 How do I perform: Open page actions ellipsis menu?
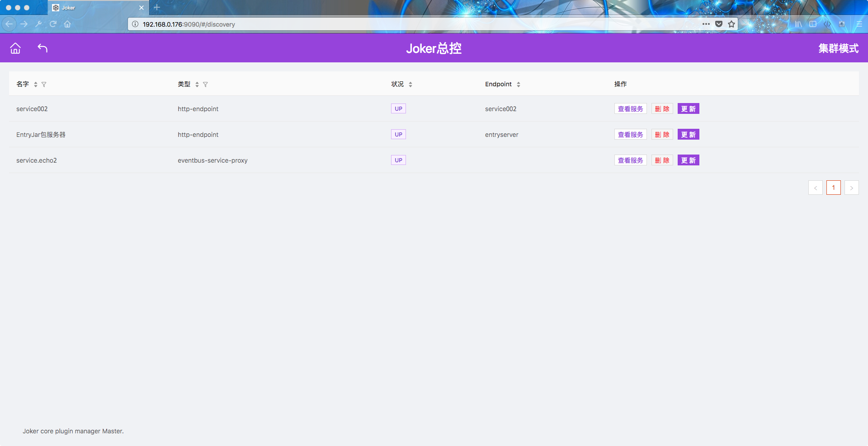click(x=706, y=24)
